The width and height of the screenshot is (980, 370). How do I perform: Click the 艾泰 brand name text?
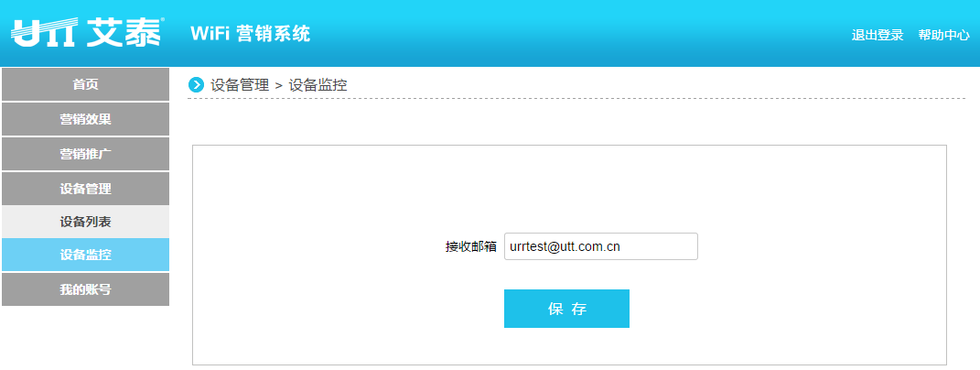tap(124, 33)
